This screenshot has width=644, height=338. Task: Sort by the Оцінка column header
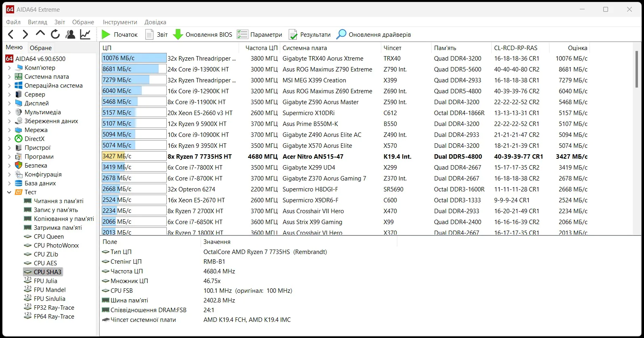pos(569,48)
